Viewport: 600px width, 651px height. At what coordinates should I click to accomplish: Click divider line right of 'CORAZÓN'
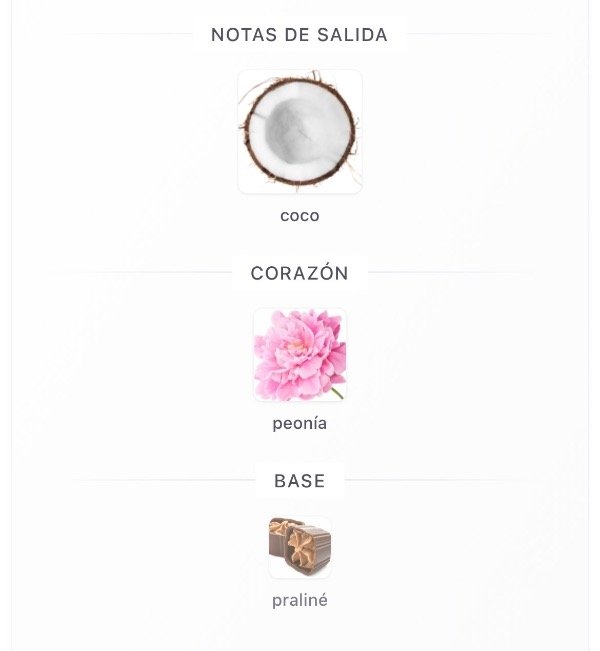tap(450, 273)
